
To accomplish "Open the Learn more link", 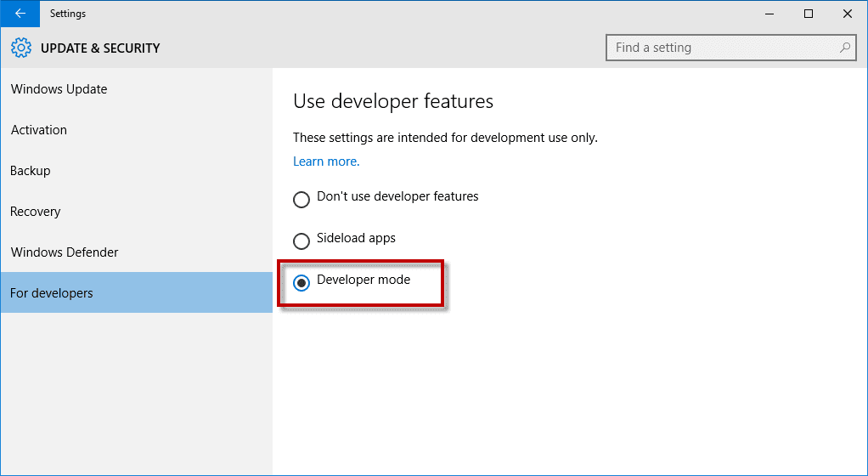I will pyautogui.click(x=326, y=161).
